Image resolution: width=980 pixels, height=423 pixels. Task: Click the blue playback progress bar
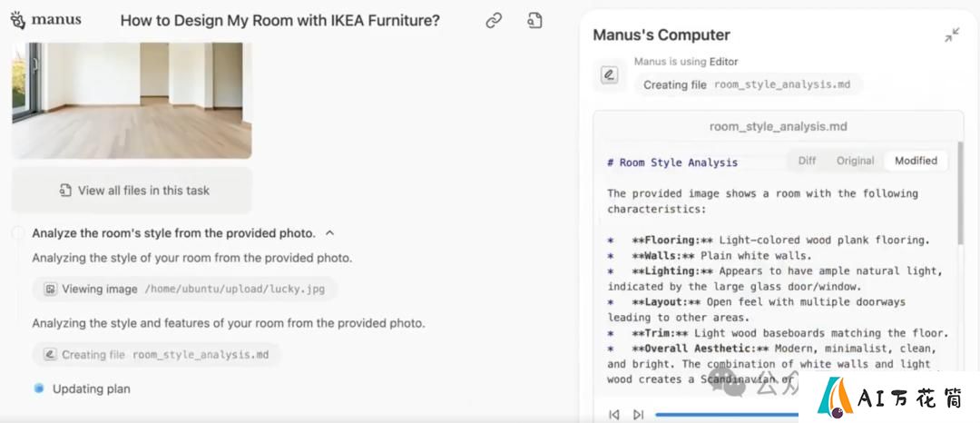[727, 415]
